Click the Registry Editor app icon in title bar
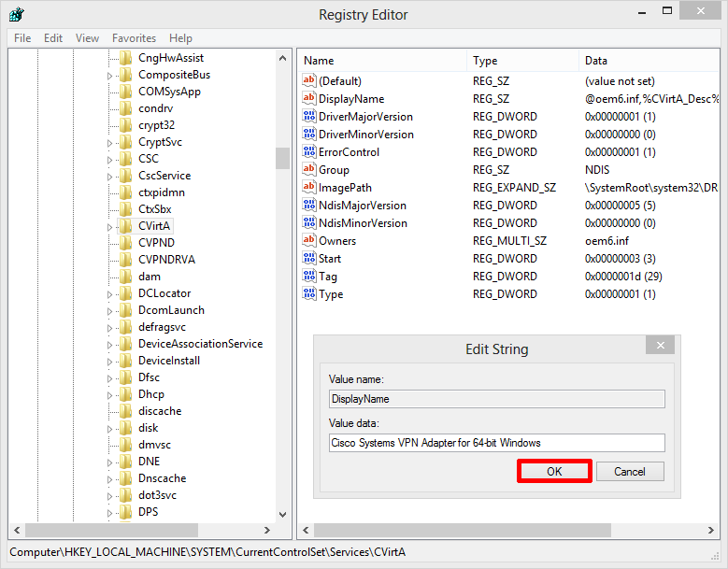This screenshot has height=569, width=728. tap(16, 14)
